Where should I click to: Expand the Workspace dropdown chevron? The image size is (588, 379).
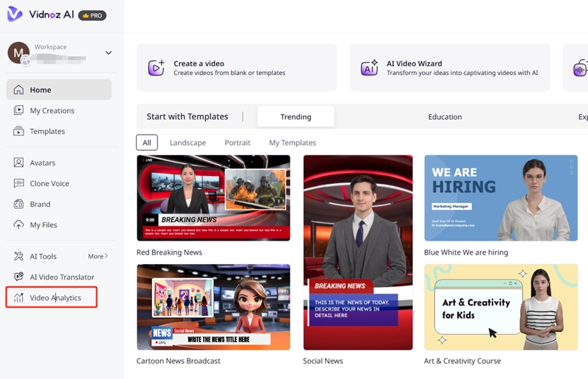109,52
